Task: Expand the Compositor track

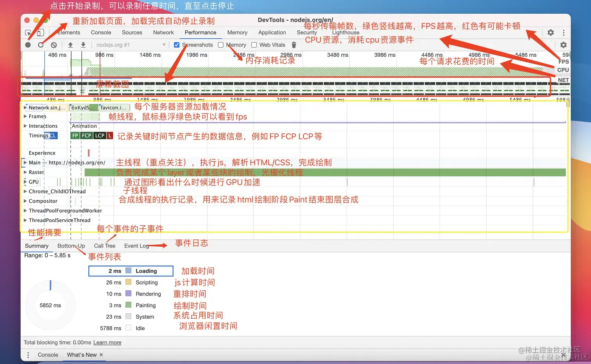Action: pos(25,201)
